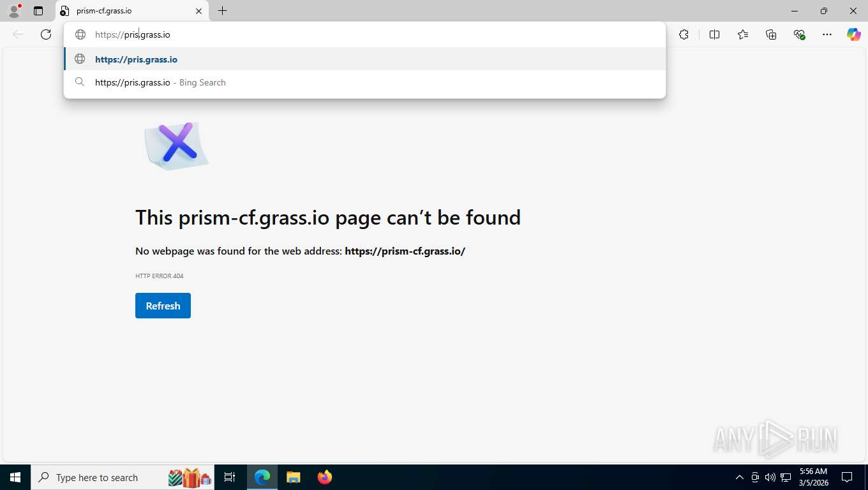This screenshot has height=490, width=868.
Task: Open the Extensions puzzle icon
Action: pos(684,34)
